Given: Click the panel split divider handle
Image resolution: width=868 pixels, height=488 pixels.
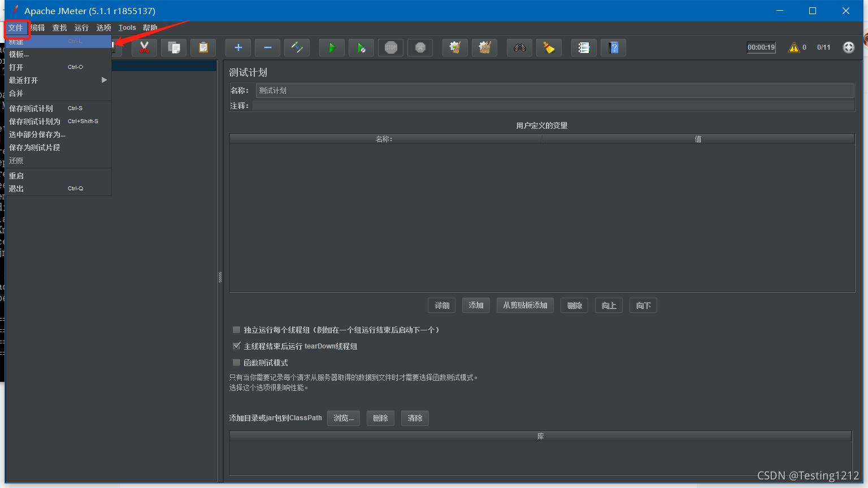Looking at the screenshot, I should (220, 277).
